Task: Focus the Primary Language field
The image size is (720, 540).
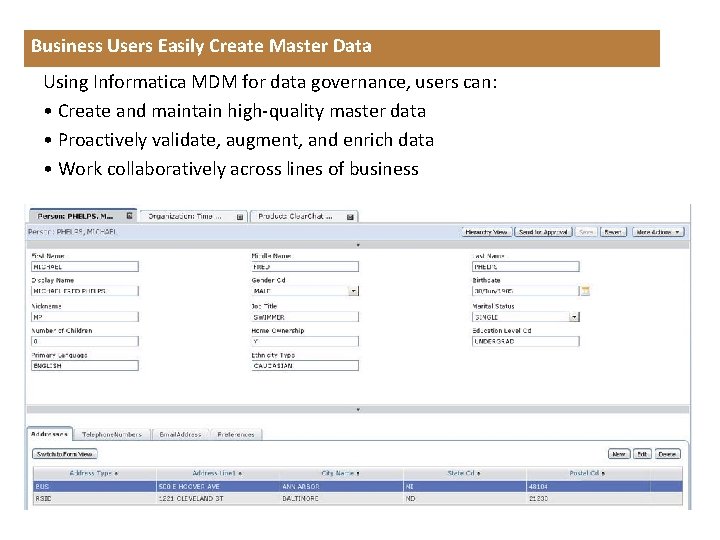Action: 85,366
